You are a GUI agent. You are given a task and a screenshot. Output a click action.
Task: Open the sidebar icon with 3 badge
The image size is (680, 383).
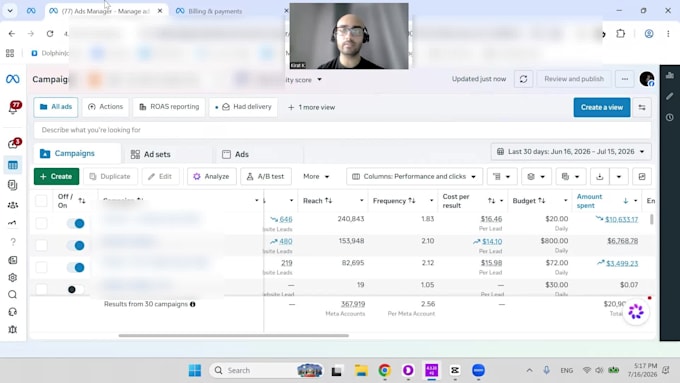[x=13, y=144]
